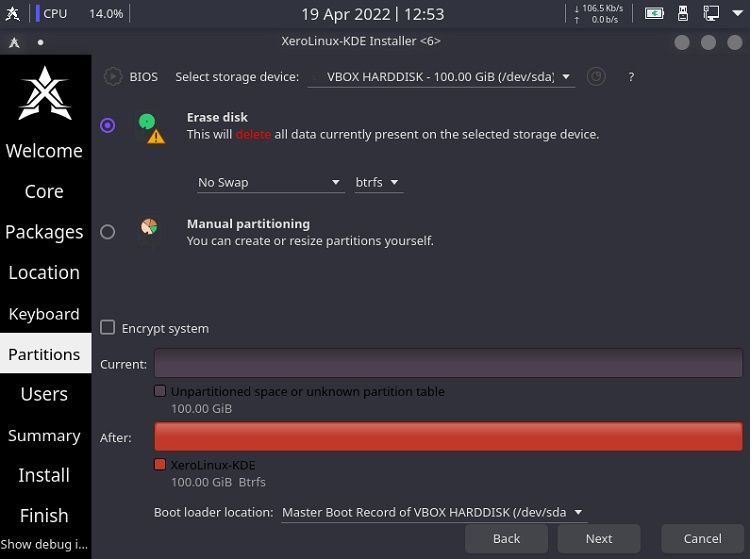Open the battery indicator in system tray
The width and height of the screenshot is (752, 559).
click(x=654, y=13)
